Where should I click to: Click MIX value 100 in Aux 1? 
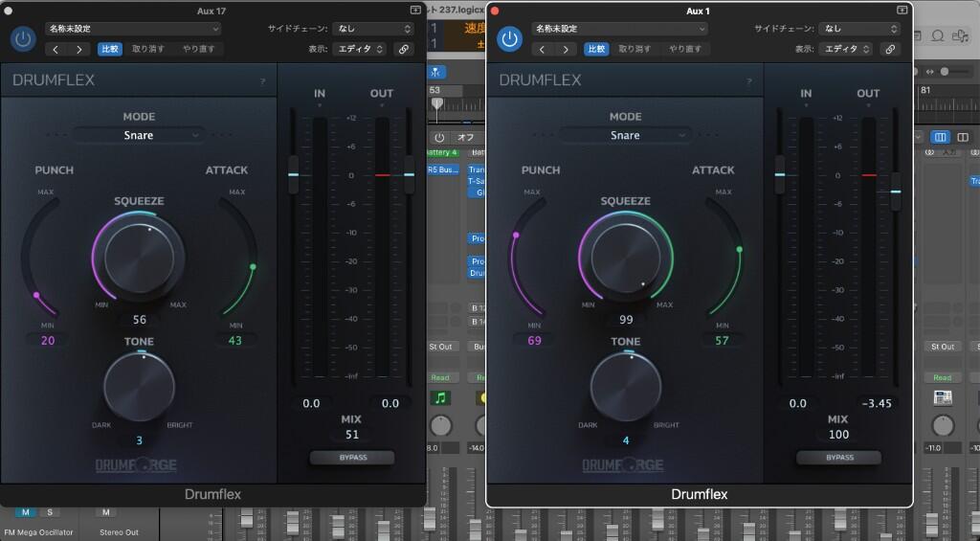[838, 435]
